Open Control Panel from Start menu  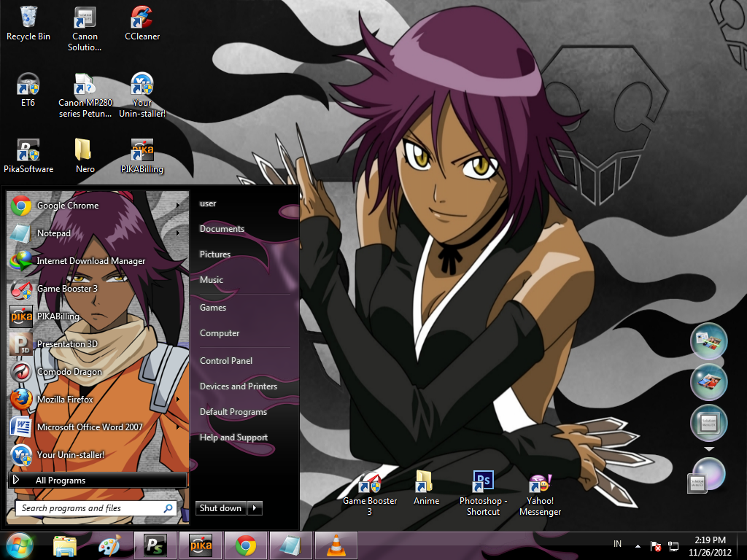coord(226,361)
